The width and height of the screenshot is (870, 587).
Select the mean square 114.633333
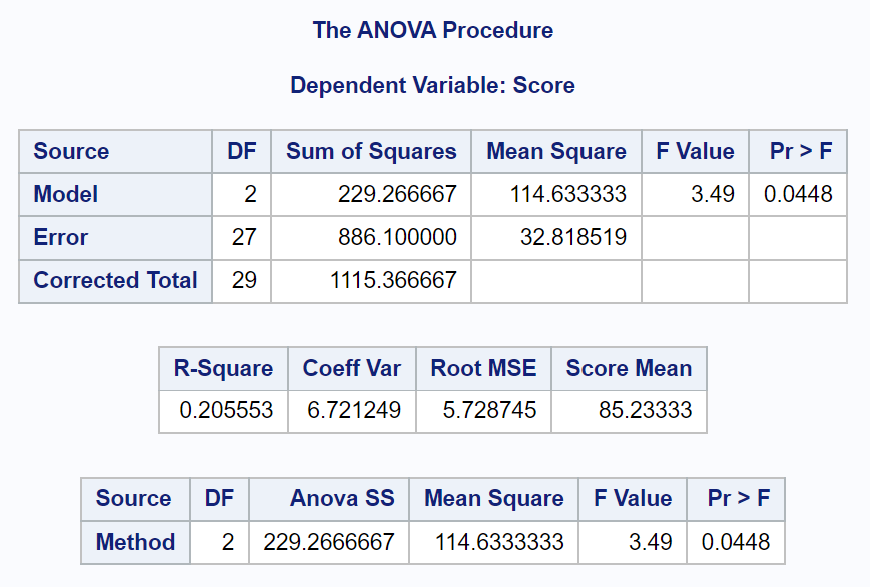point(568,194)
